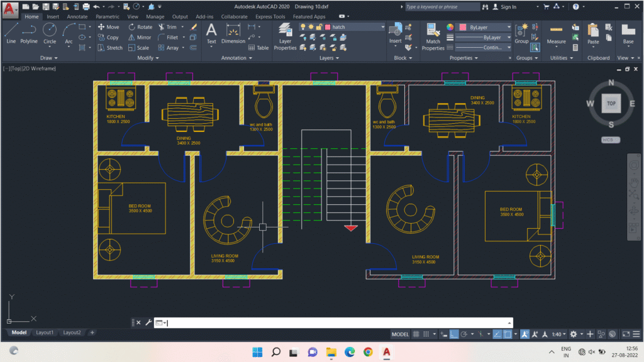The height and width of the screenshot is (362, 644).
Task: Open the hatch layer dropdown
Action: [x=383, y=27]
